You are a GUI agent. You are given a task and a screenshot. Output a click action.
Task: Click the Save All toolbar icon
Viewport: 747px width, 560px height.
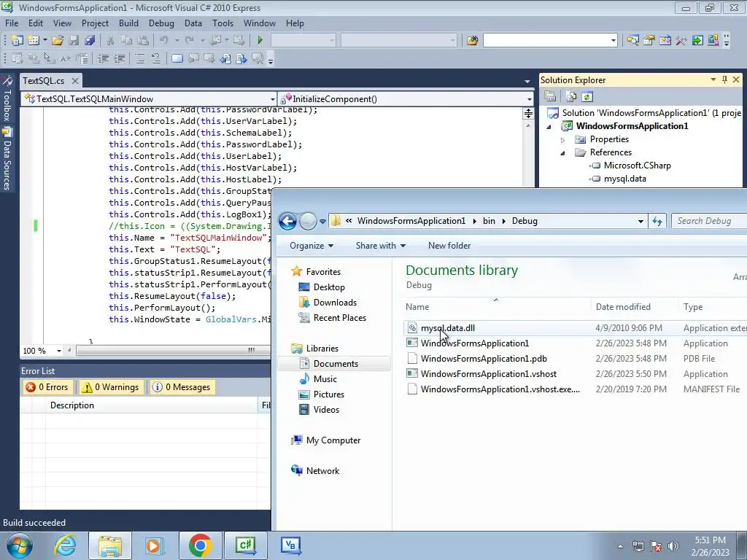pyautogui.click(x=90, y=41)
